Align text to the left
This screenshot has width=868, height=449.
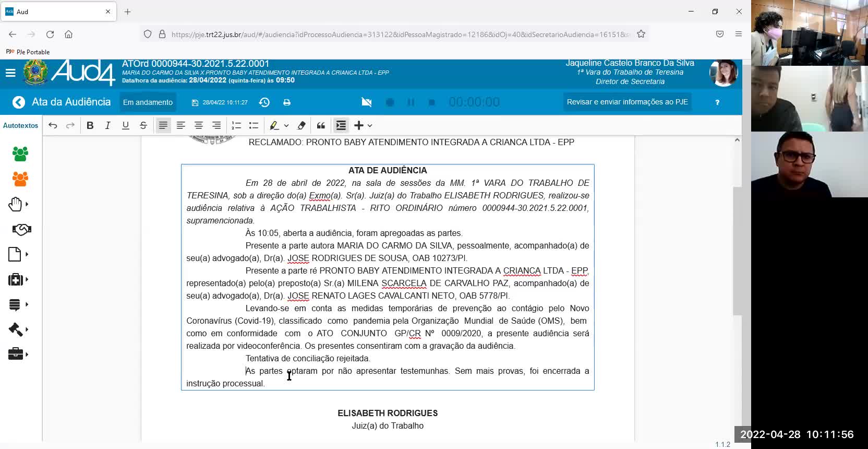(x=181, y=125)
